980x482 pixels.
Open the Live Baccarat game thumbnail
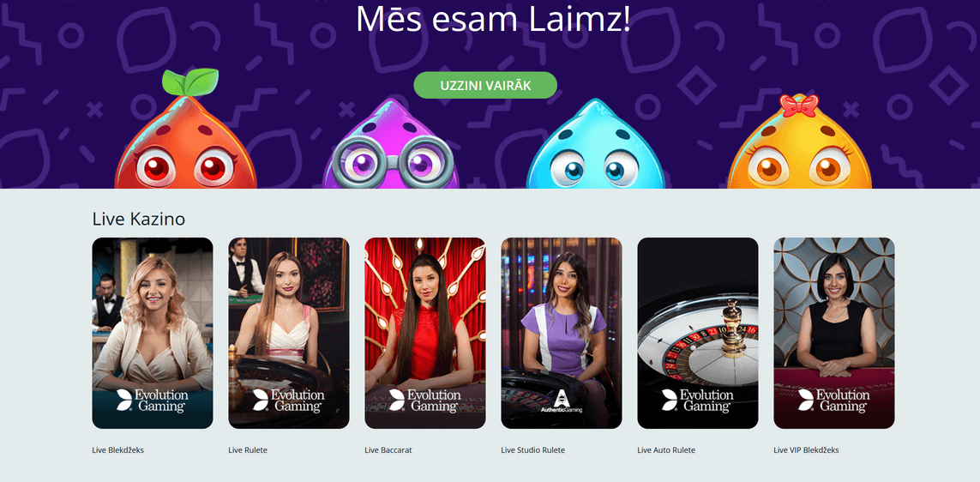coord(425,334)
